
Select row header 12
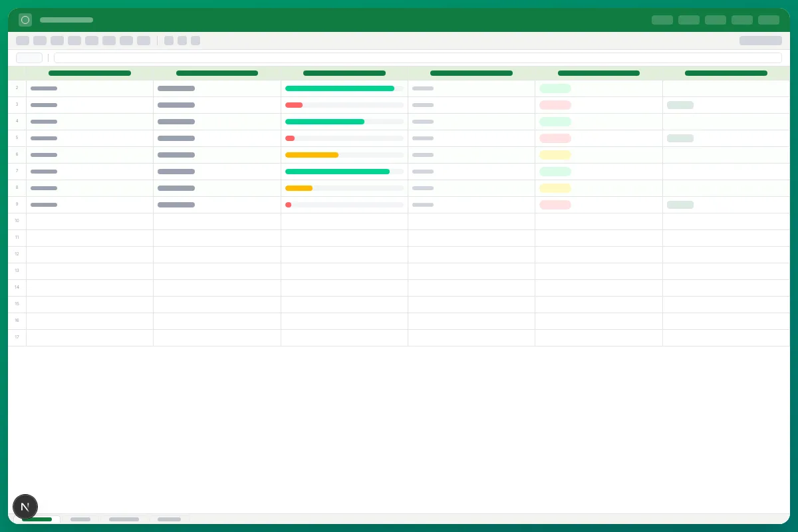[17, 254]
